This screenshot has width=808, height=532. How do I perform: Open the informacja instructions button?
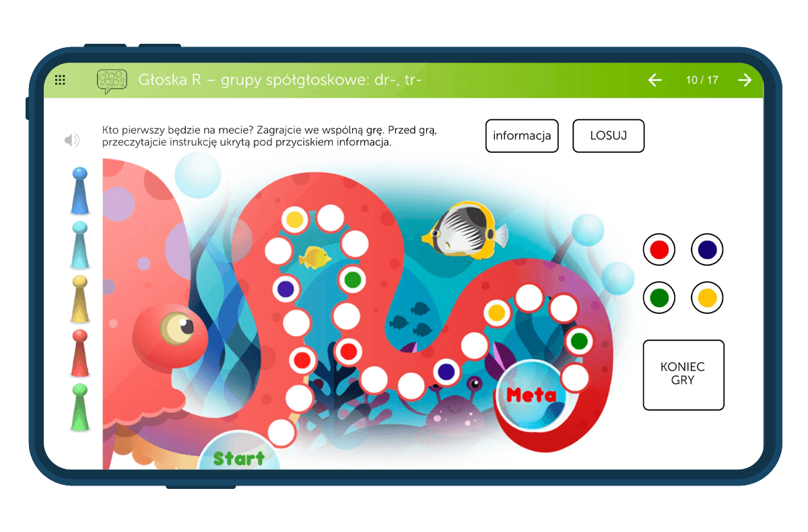pyautogui.click(x=522, y=136)
